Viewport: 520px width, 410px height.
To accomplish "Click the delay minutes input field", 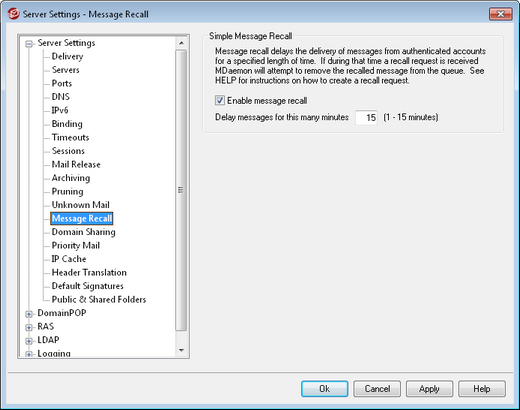I will pyautogui.click(x=366, y=117).
